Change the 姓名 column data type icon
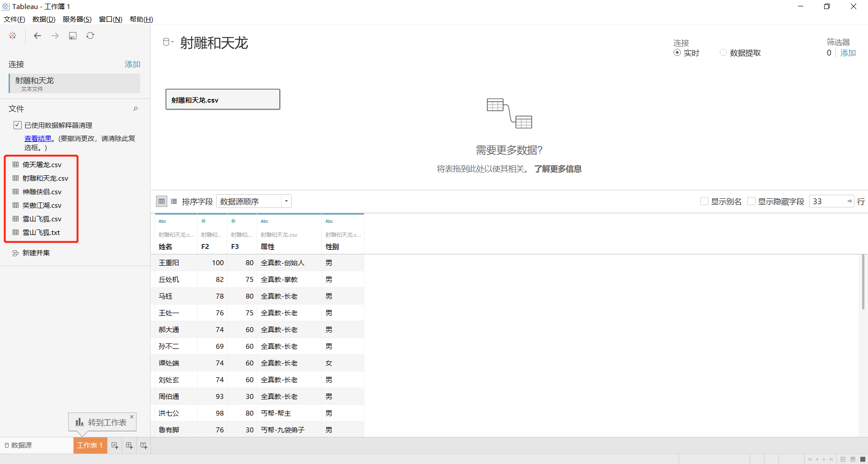This screenshot has width=868, height=464. pos(162,221)
